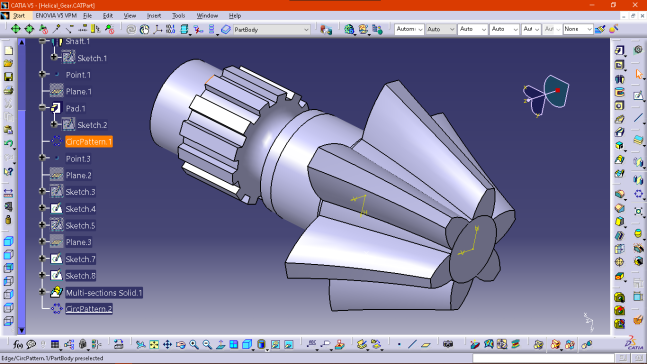Open the Window menu
The height and width of the screenshot is (364, 647).
[207, 16]
